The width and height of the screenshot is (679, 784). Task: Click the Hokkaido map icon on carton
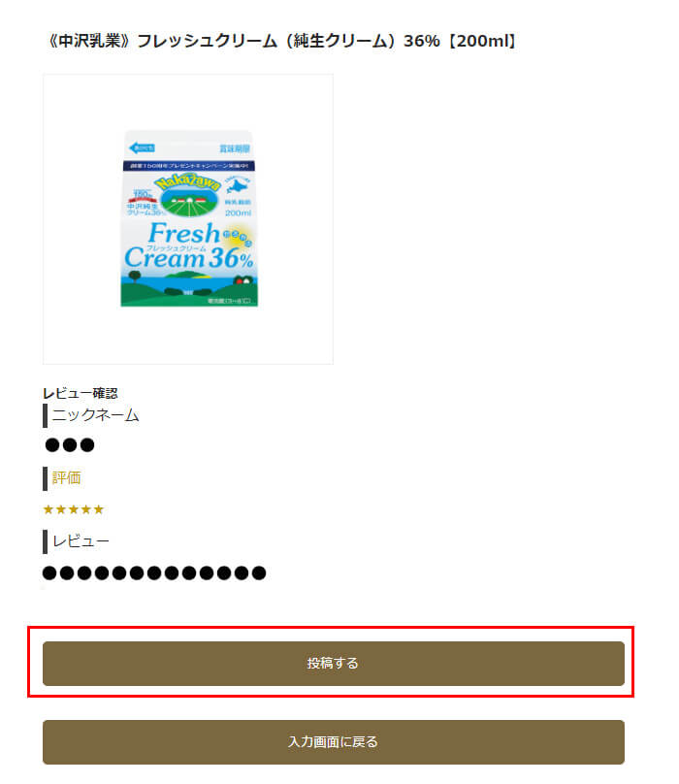238,186
